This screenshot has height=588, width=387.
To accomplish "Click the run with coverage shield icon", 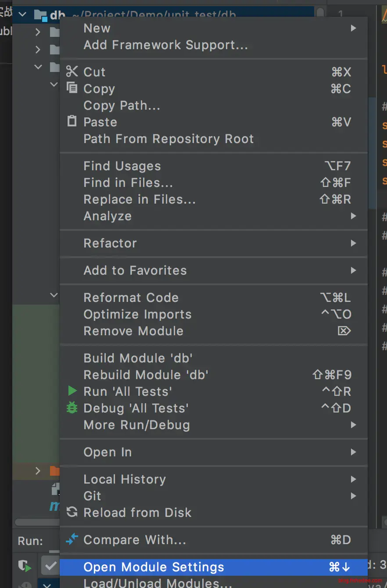I will pos(25,566).
